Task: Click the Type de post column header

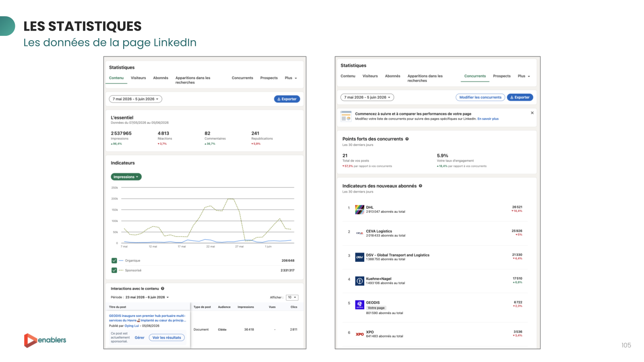Action: 202,307
